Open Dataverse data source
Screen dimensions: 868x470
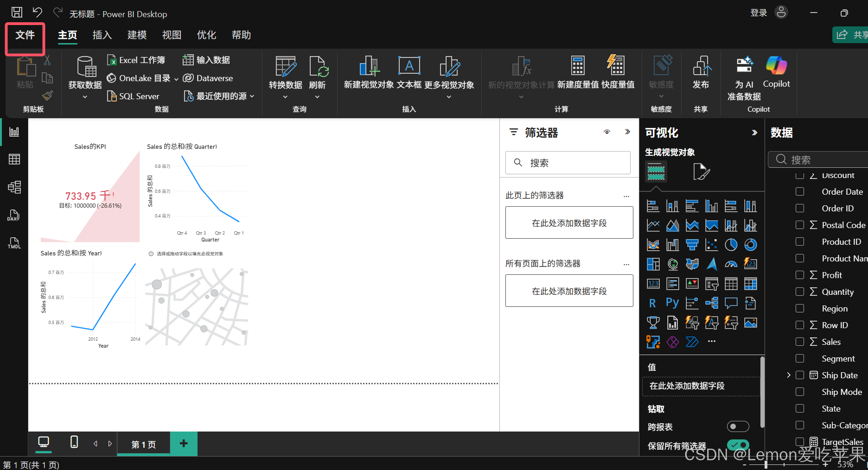click(x=208, y=78)
